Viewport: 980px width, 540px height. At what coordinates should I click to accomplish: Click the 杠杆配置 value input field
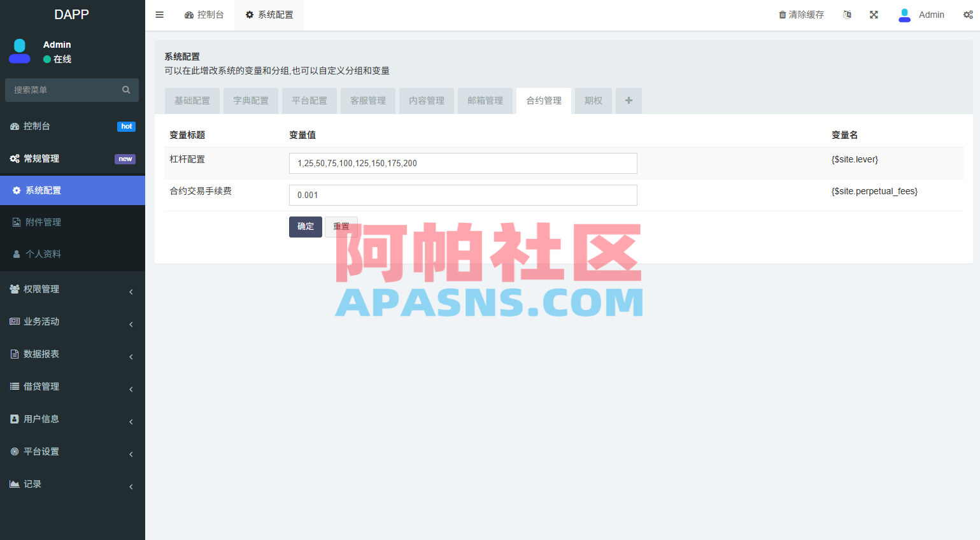(463, 163)
